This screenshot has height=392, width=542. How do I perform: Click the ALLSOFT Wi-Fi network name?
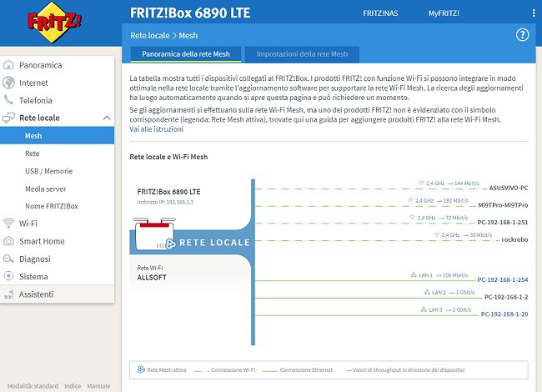pos(152,278)
